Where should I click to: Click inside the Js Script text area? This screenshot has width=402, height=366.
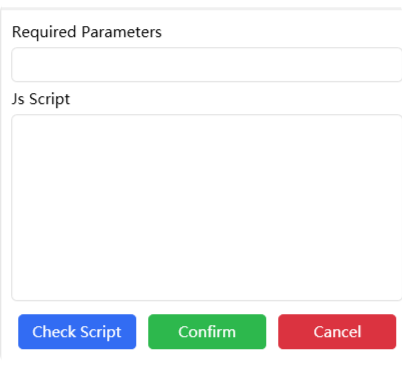point(207,208)
